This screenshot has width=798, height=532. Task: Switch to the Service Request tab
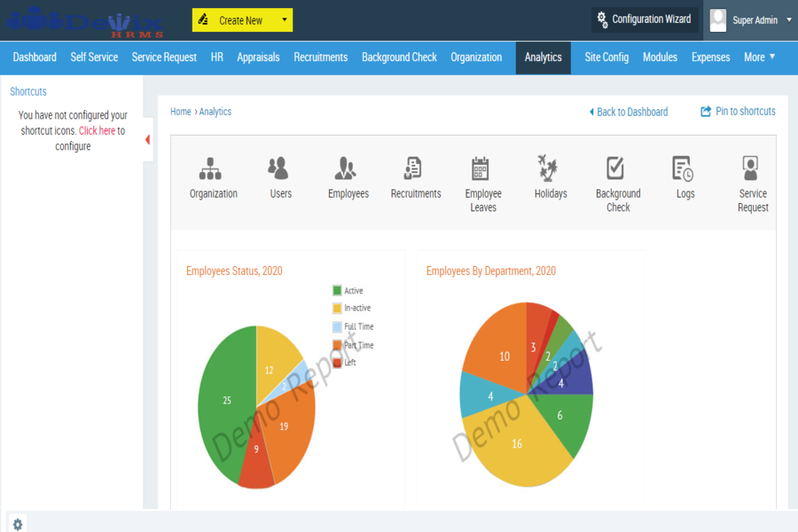(164, 58)
